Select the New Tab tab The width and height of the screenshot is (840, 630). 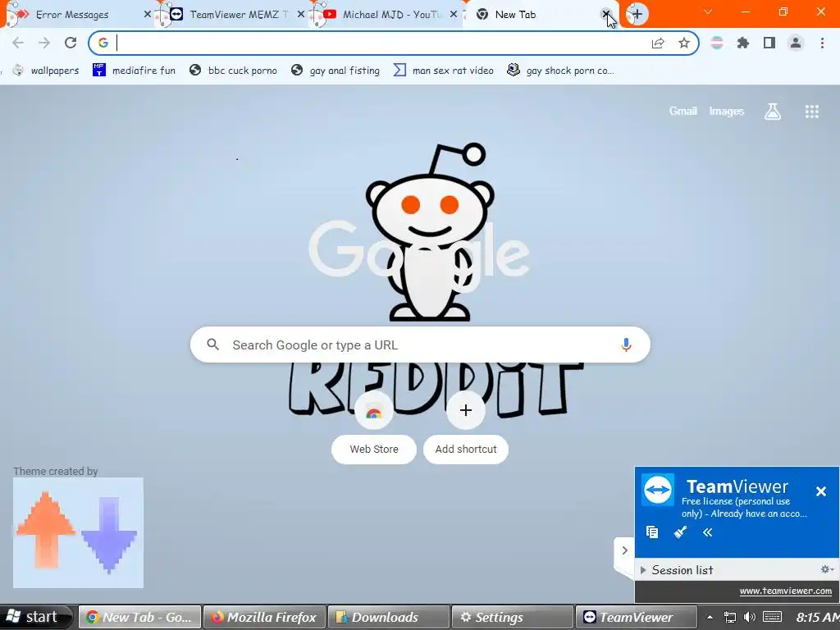click(x=515, y=15)
